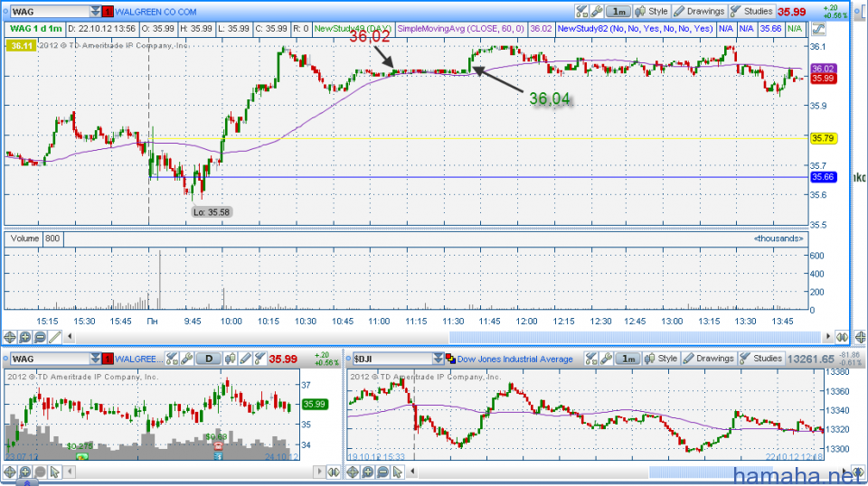868x486 pixels.
Task: Select pointer cursor tool under daily WAG chart
Action: pyautogui.click(x=55, y=472)
